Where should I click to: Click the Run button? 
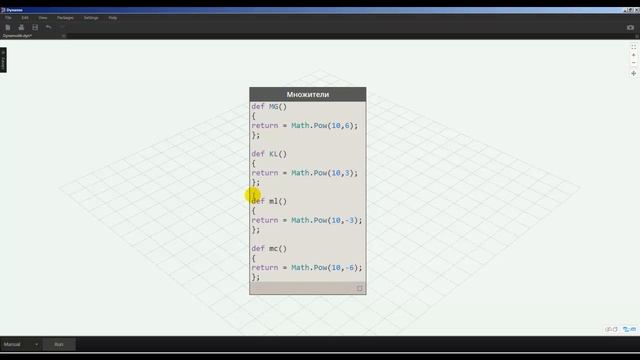click(x=59, y=344)
